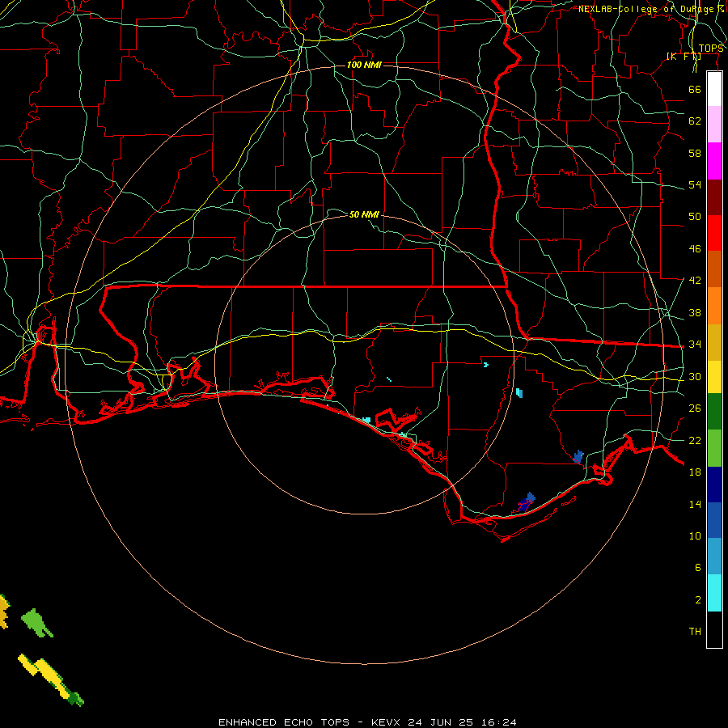Click the ENHANCED ECHO TOPS caption text
The width and height of the screenshot is (728, 728).
click(x=284, y=722)
